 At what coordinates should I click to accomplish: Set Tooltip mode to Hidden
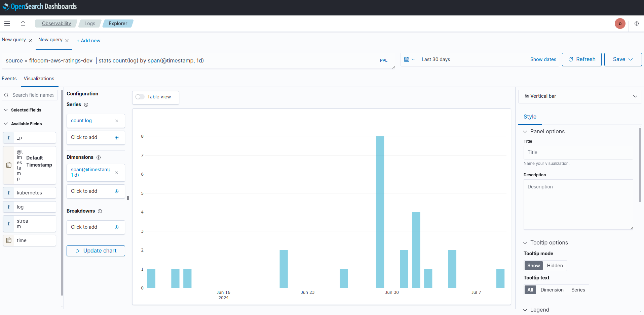click(x=555, y=266)
